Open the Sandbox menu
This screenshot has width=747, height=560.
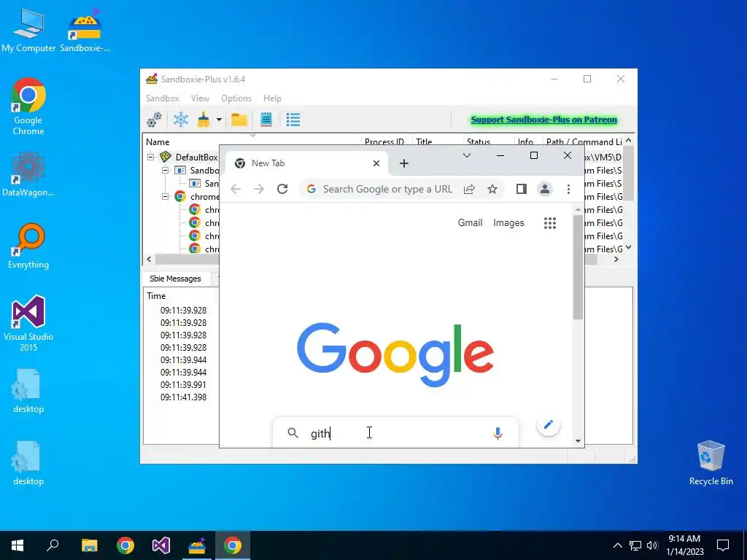click(x=163, y=98)
